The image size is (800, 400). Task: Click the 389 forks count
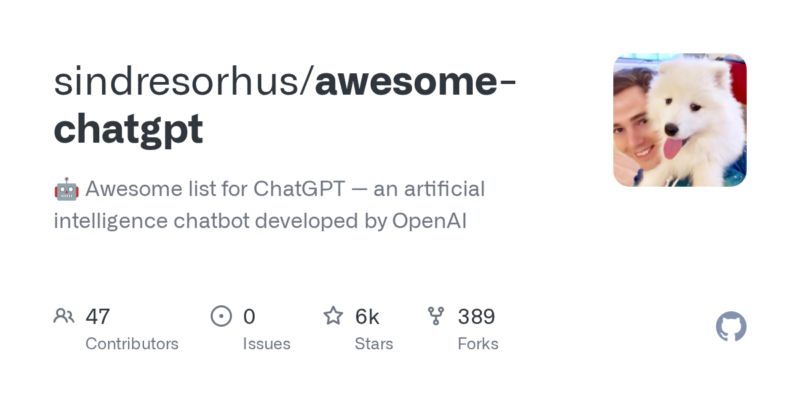pyautogui.click(x=476, y=317)
